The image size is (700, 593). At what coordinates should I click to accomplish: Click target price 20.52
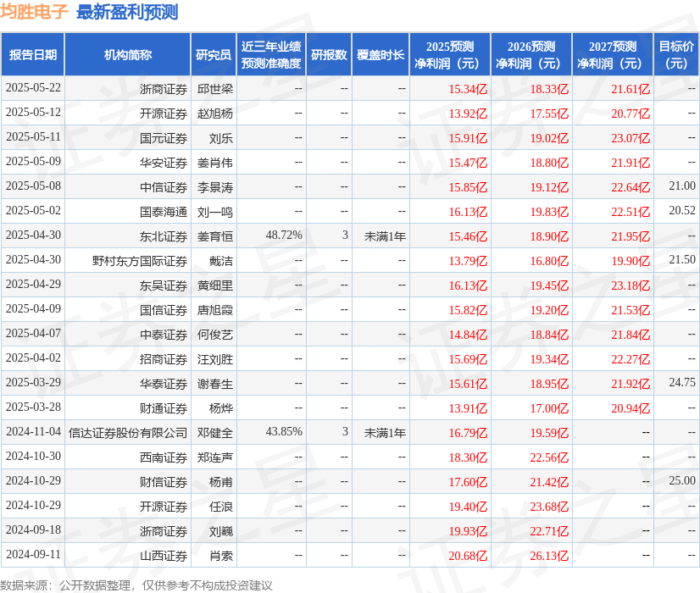682,211
